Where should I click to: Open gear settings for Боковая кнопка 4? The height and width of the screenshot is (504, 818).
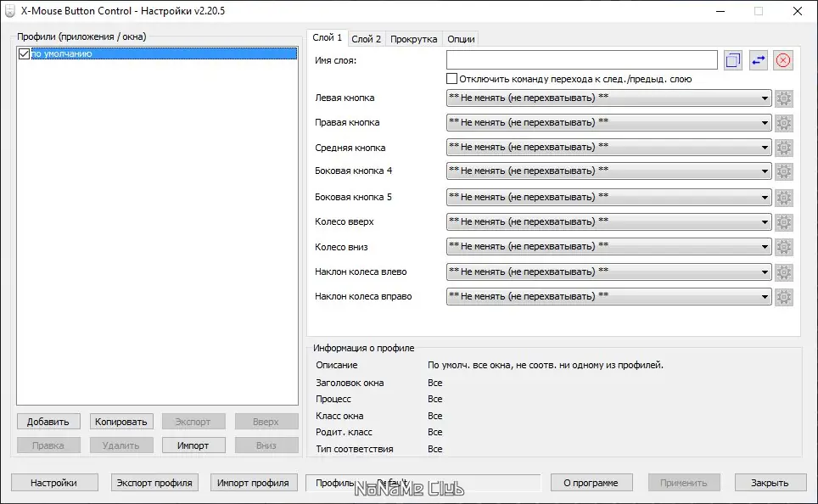[783, 171]
